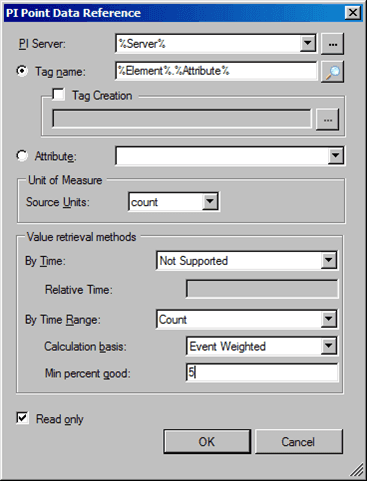The width and height of the screenshot is (367, 481).
Task: Select the Tag name radio button
Action: pos(22,71)
